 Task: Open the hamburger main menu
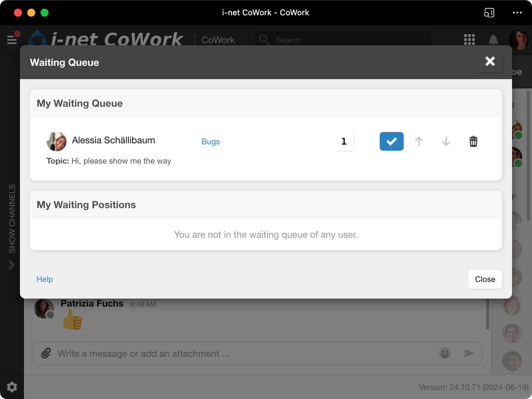[12, 40]
